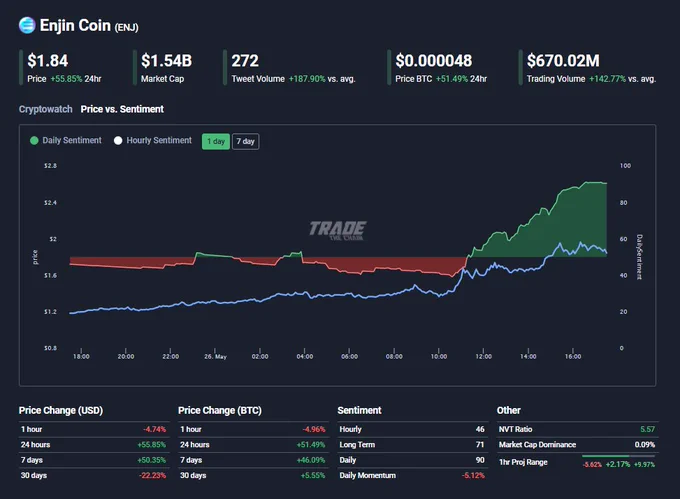Toggle the Daily Sentiment legend marker

34,140
